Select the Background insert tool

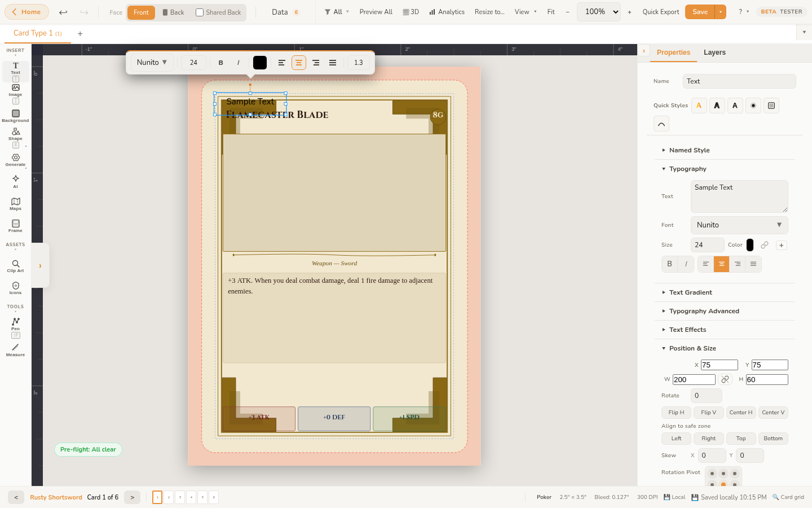(x=15, y=116)
